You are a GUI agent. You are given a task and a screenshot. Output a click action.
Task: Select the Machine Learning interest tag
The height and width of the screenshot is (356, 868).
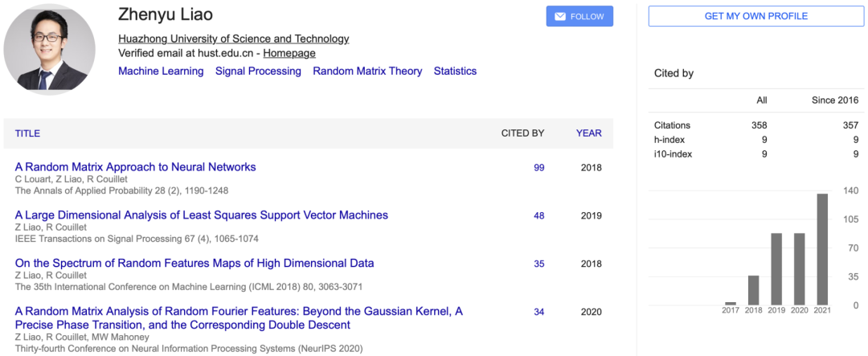pos(161,71)
